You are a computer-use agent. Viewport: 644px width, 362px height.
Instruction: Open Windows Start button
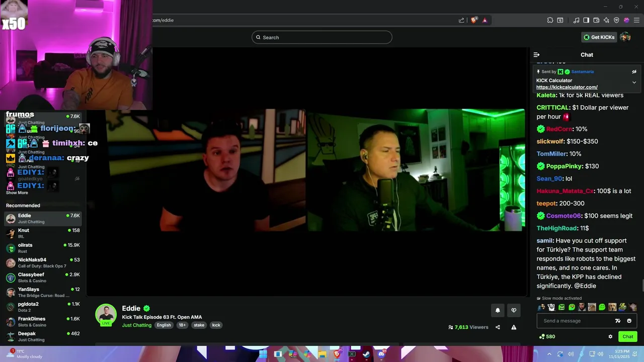coord(263,354)
